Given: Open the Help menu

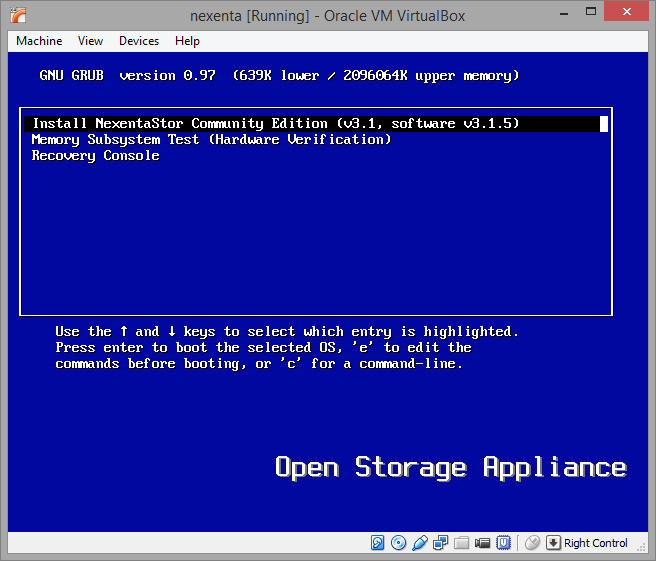Looking at the screenshot, I should pos(187,41).
